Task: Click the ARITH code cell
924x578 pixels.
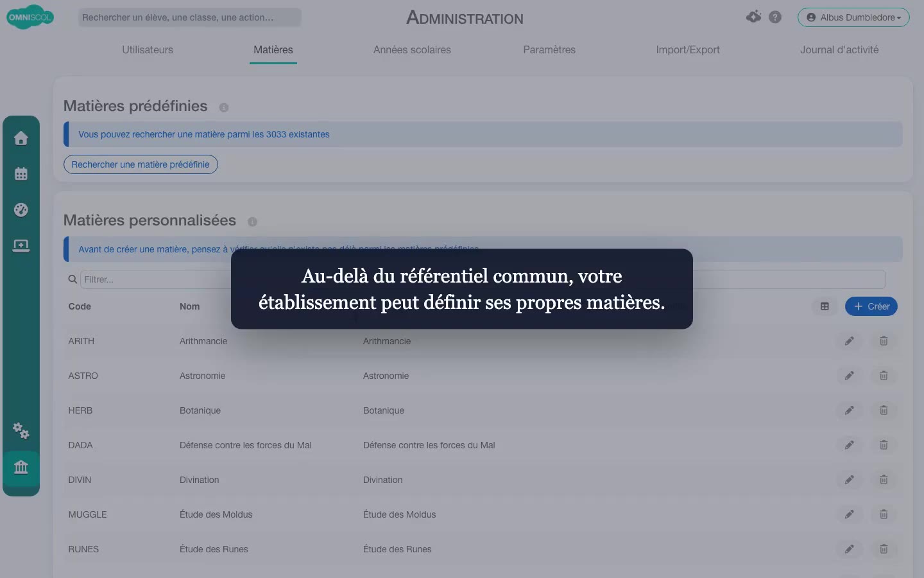Action: click(81, 341)
